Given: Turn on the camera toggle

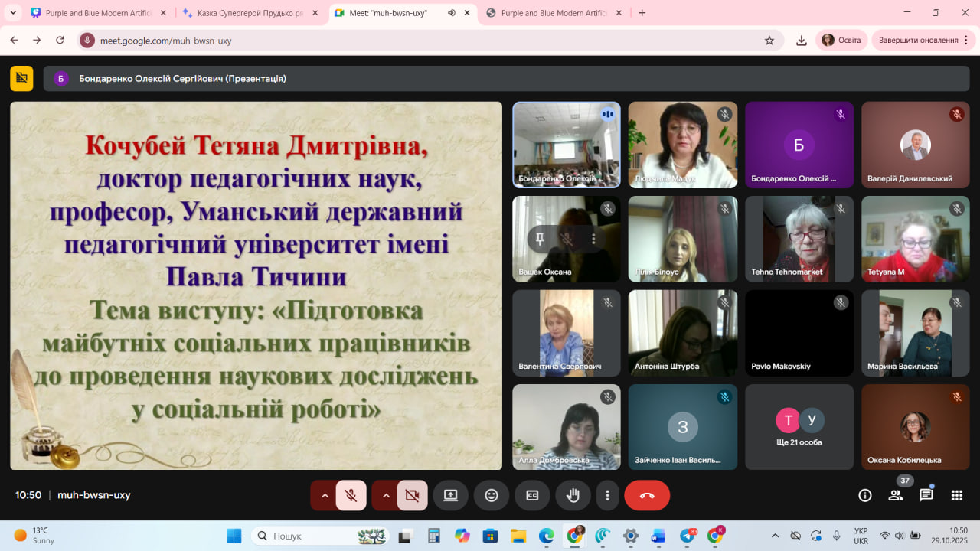Looking at the screenshot, I should (x=412, y=495).
